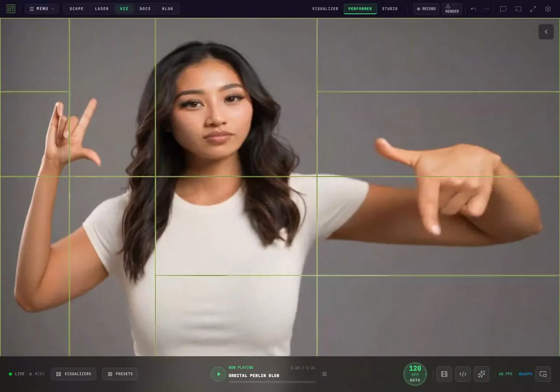This screenshot has height=392, width=560.
Task: Open the MENU dropdown
Action: [42, 9]
